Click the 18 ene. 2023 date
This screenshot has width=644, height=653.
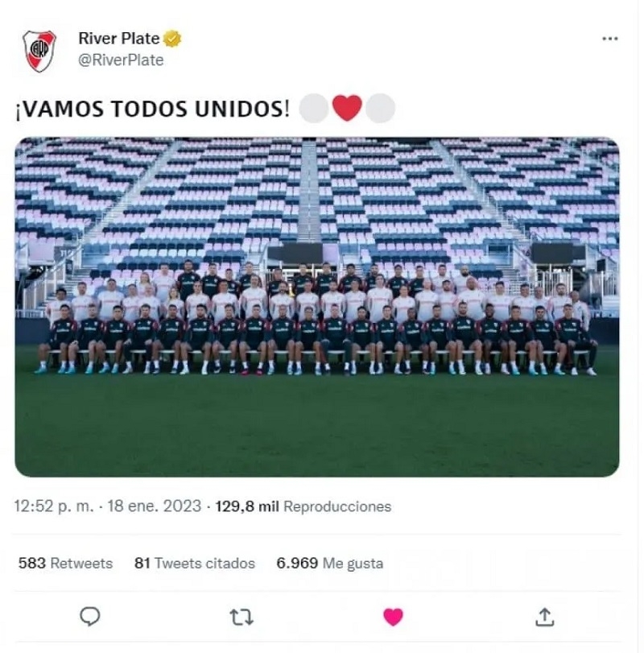tap(155, 506)
